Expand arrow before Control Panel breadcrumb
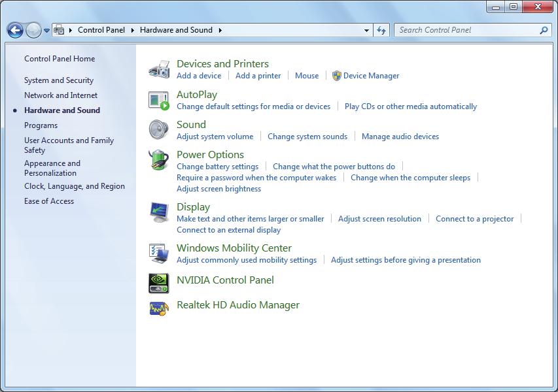Viewport: 558px width, 392px height. (x=70, y=30)
